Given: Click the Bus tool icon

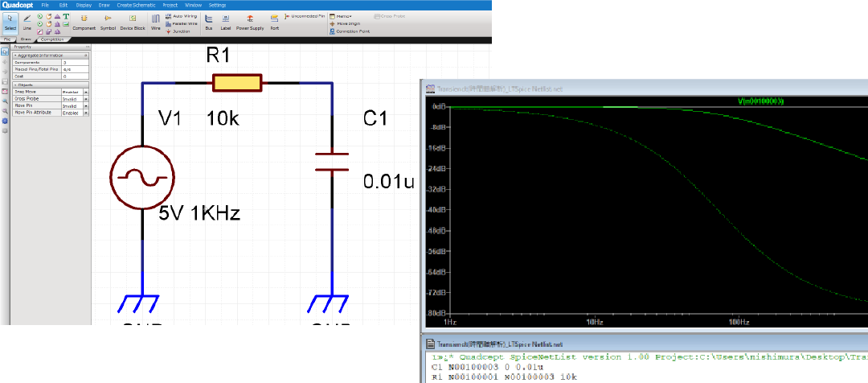Looking at the screenshot, I should click(x=209, y=22).
